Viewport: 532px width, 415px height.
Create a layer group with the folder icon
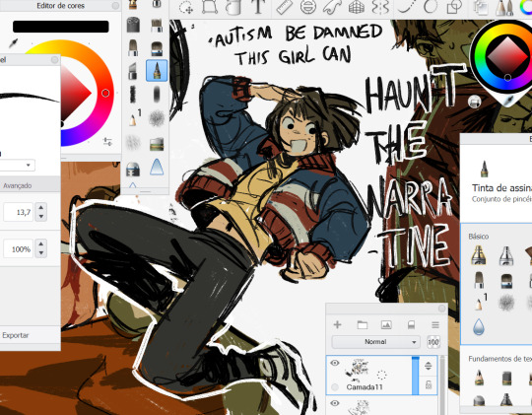pos(362,325)
